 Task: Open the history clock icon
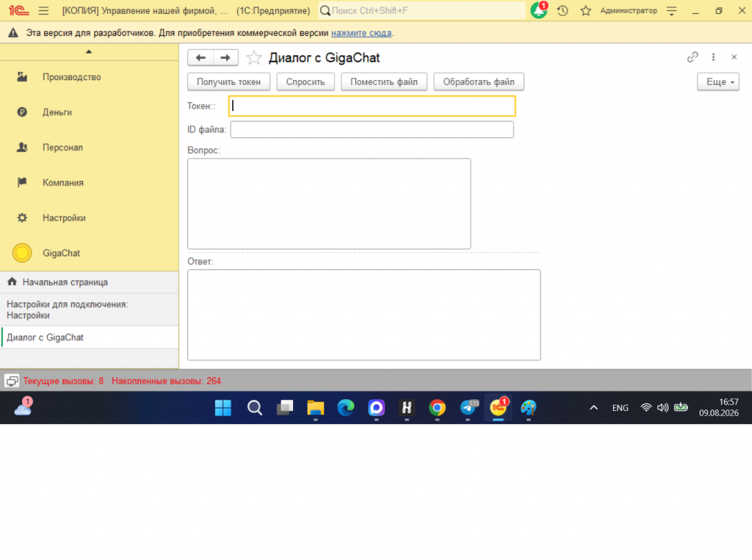pyautogui.click(x=563, y=10)
